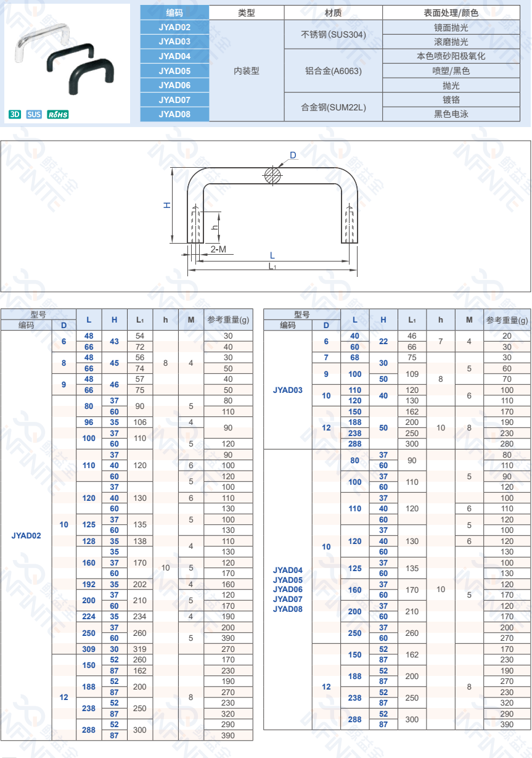This screenshot has height=758, width=532.
Task: Click the H height dimension label in the drawing
Action: point(167,205)
